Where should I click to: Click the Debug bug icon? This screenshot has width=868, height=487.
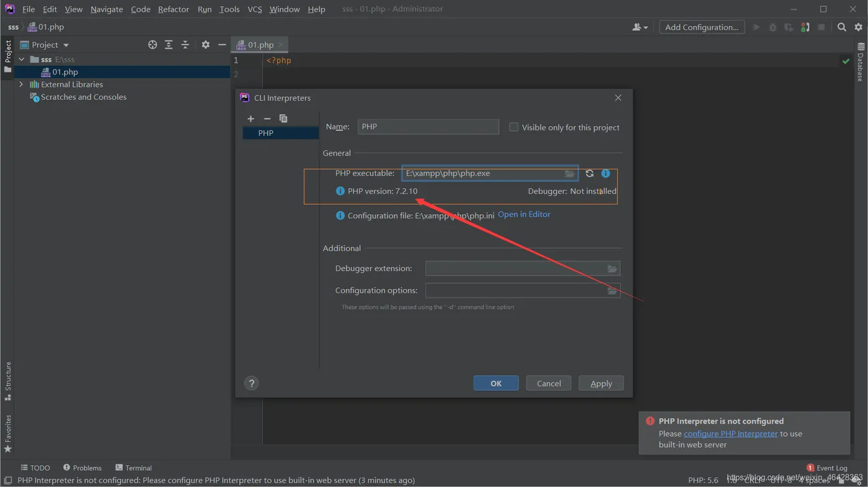click(x=773, y=27)
